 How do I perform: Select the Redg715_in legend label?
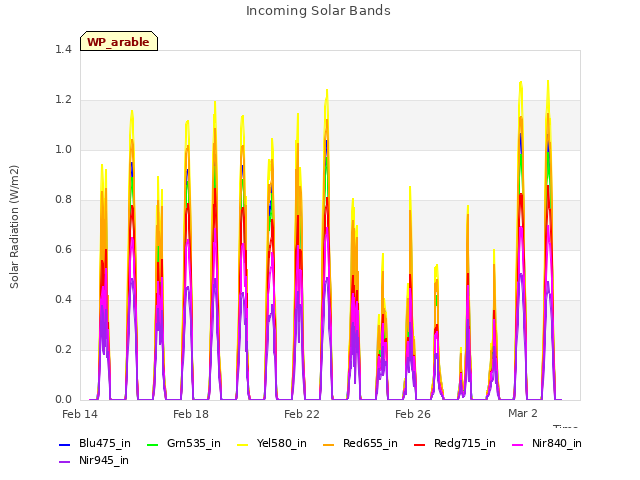click(x=465, y=444)
